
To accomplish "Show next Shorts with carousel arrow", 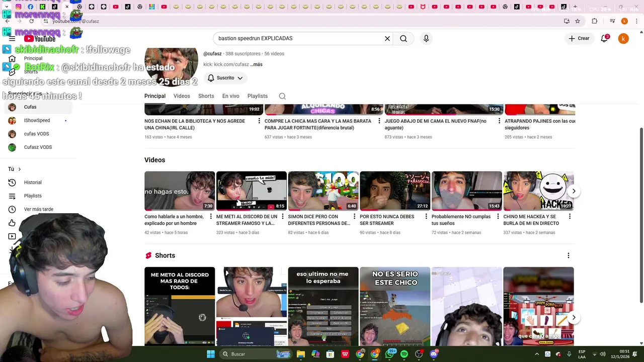I will pyautogui.click(x=574, y=318).
